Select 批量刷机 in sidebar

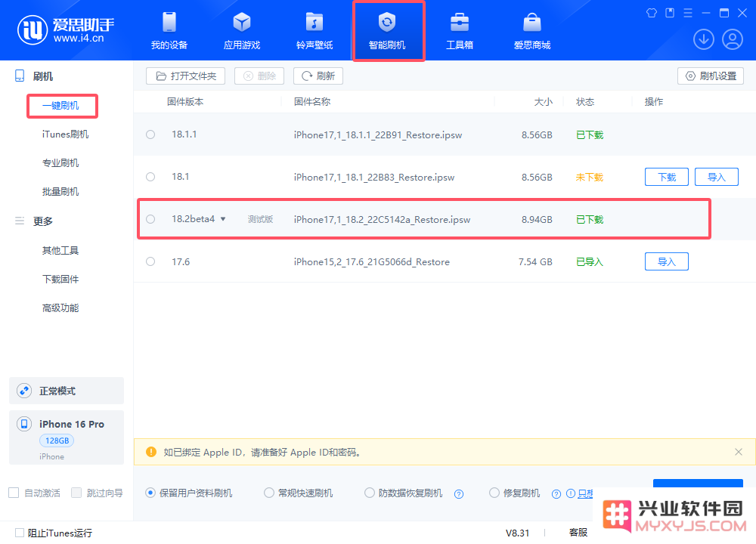[60, 192]
